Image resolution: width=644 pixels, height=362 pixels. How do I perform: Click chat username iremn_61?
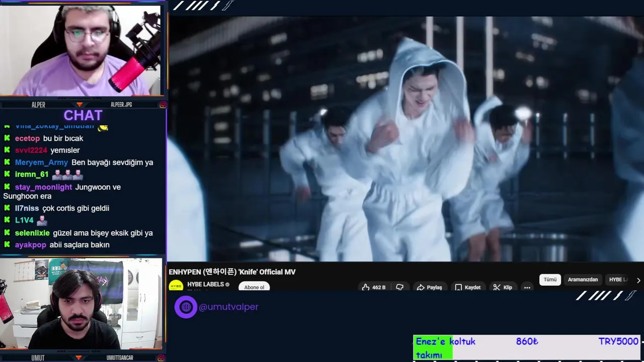tap(32, 174)
